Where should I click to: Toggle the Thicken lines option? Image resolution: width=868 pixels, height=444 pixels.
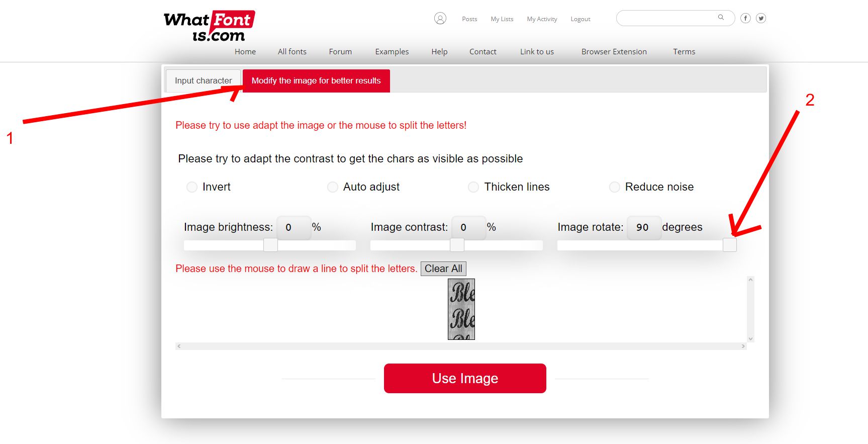[473, 187]
